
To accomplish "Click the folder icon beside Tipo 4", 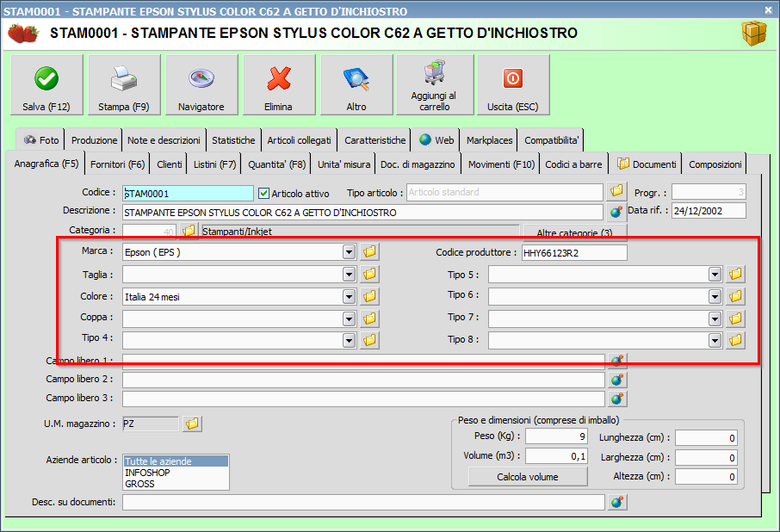I will coord(369,340).
